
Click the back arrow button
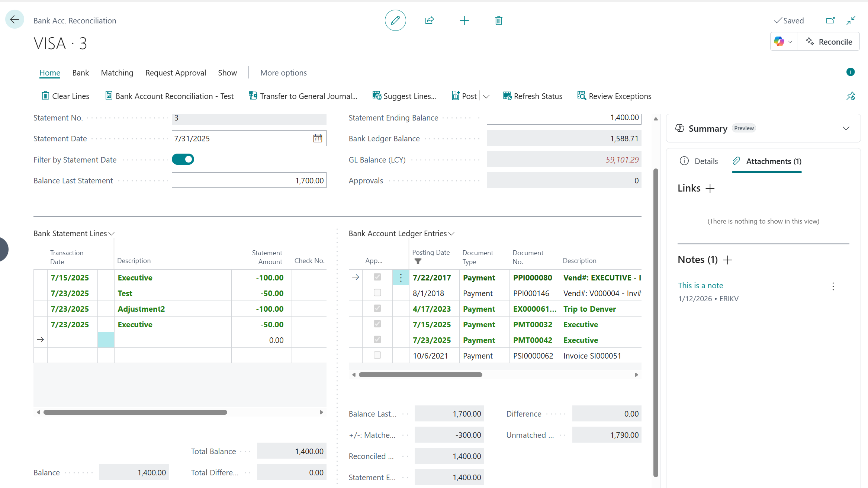(15, 19)
